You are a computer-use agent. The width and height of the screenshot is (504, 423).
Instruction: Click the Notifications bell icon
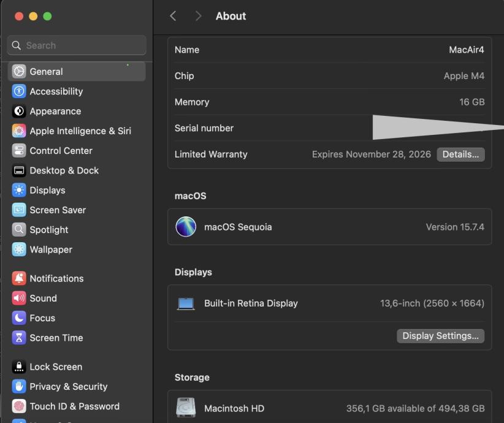pos(19,278)
